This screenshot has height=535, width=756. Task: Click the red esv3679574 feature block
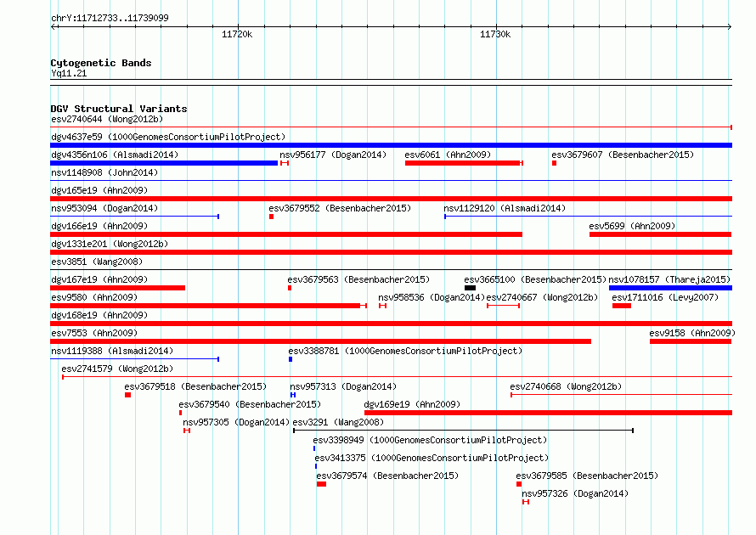coord(322,484)
